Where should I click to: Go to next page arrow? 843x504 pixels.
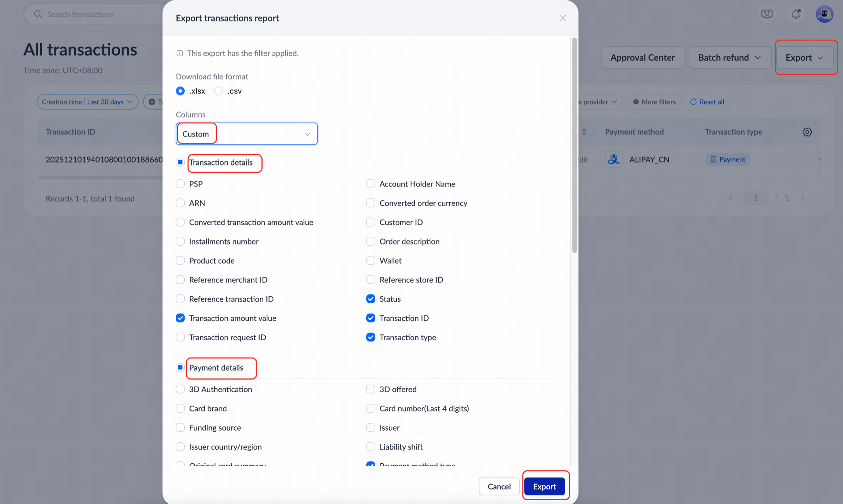(802, 198)
